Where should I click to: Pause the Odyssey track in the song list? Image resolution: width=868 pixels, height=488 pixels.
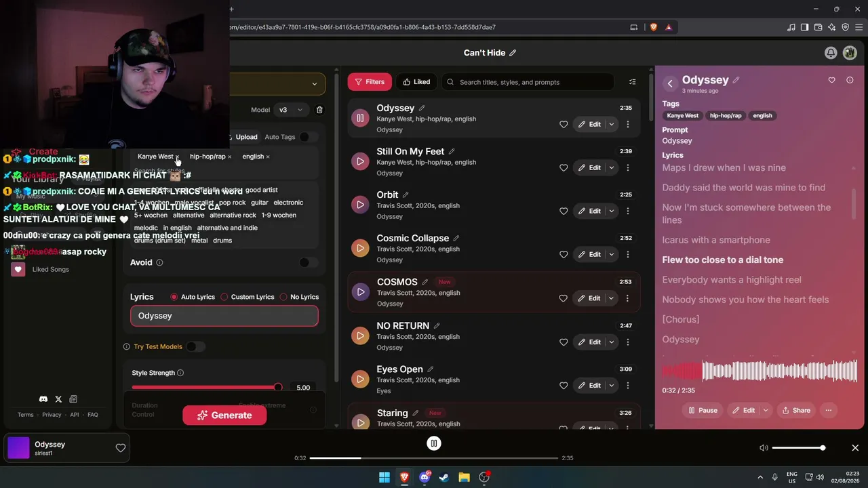pos(360,118)
